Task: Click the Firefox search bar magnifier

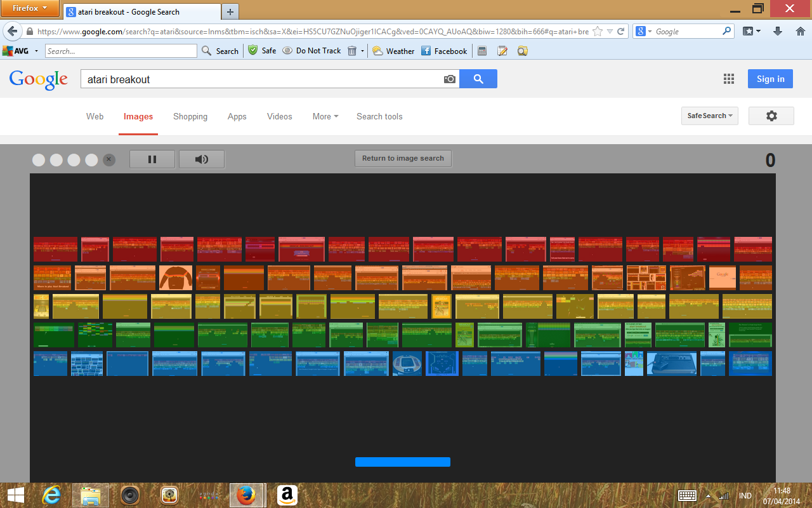Action: coord(727,31)
